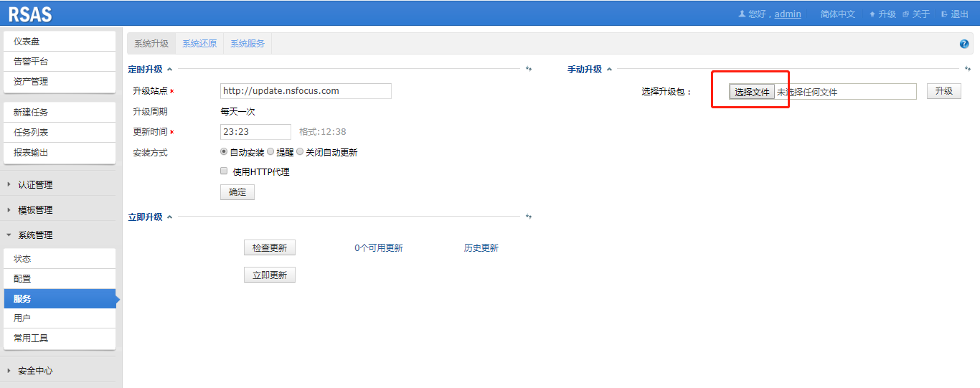Click the arrows icon right of 定时升级
980x388 pixels.
pos(529,70)
